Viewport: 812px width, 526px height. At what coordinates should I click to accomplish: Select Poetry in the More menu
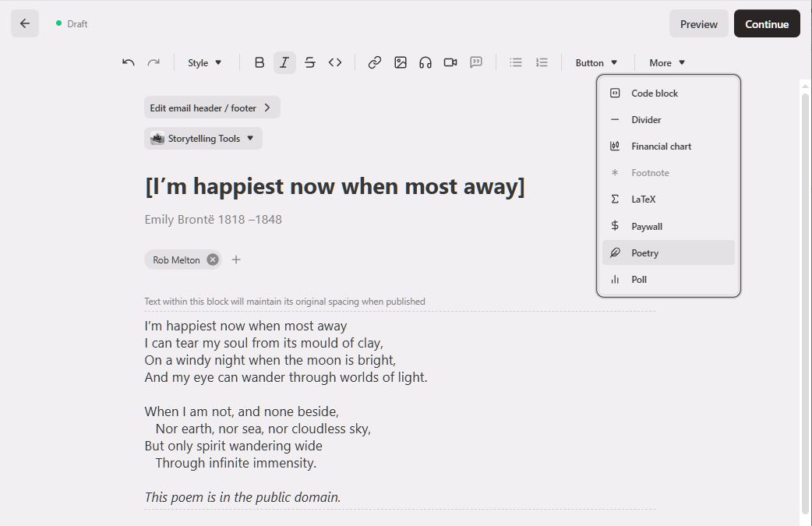(668, 252)
